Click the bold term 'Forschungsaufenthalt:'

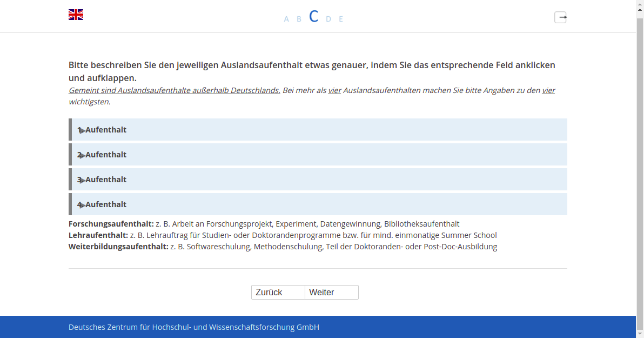tap(111, 224)
